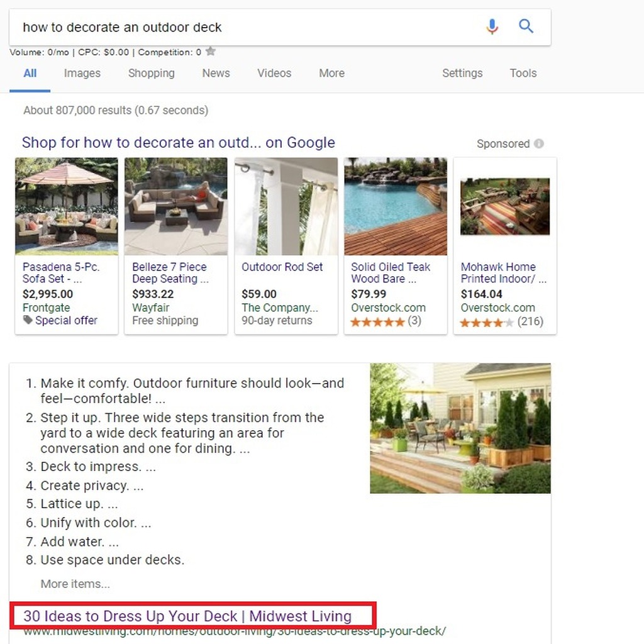Click the $164.04 price

[x=481, y=294]
